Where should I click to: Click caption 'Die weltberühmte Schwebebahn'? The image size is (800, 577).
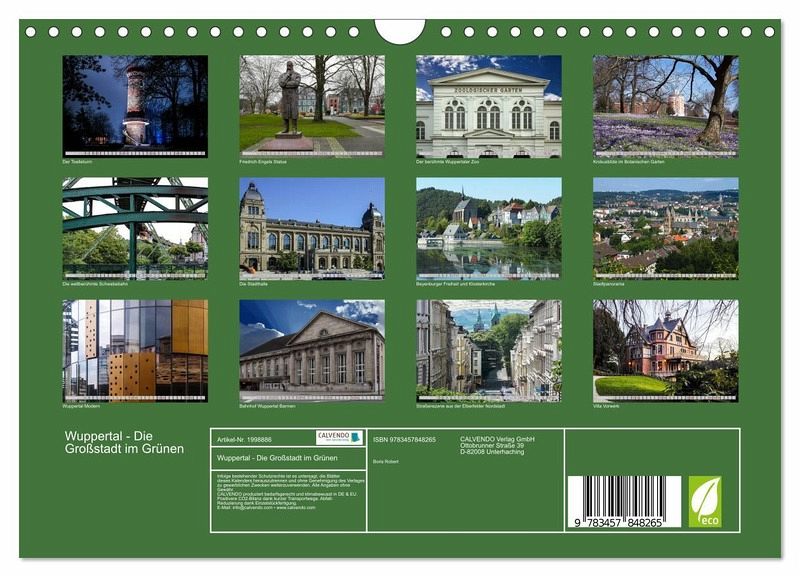[x=95, y=284]
